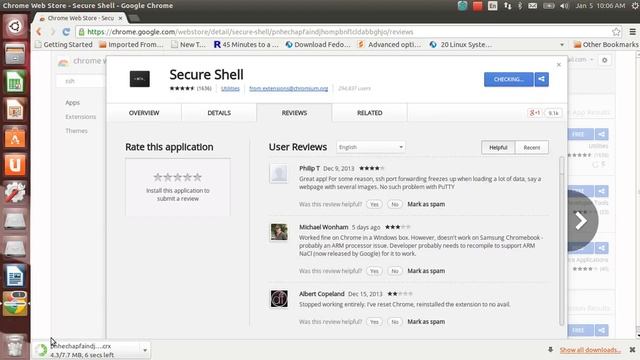Select the Reviews tab
Screen dimensions: 640x360
294,113
